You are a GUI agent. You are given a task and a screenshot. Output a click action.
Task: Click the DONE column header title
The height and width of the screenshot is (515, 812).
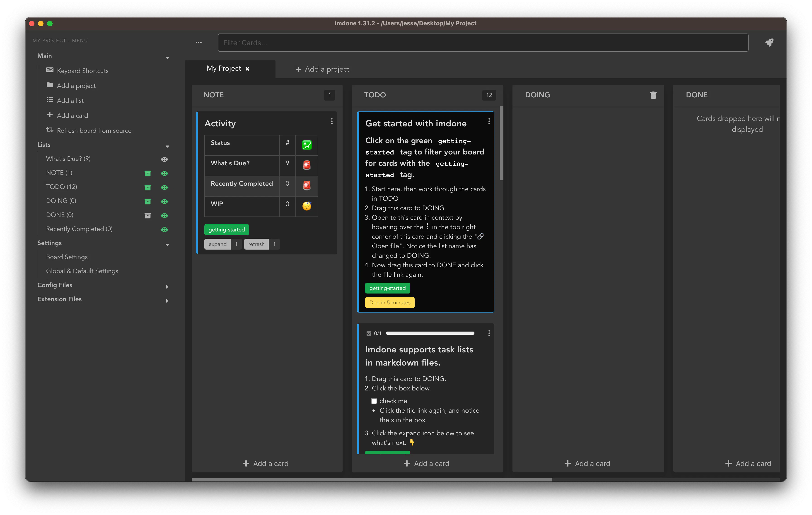click(697, 95)
